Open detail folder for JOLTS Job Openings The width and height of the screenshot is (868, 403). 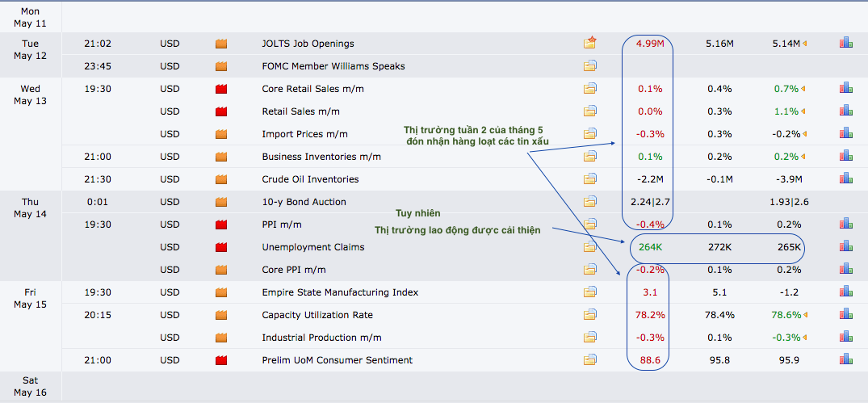pos(590,44)
